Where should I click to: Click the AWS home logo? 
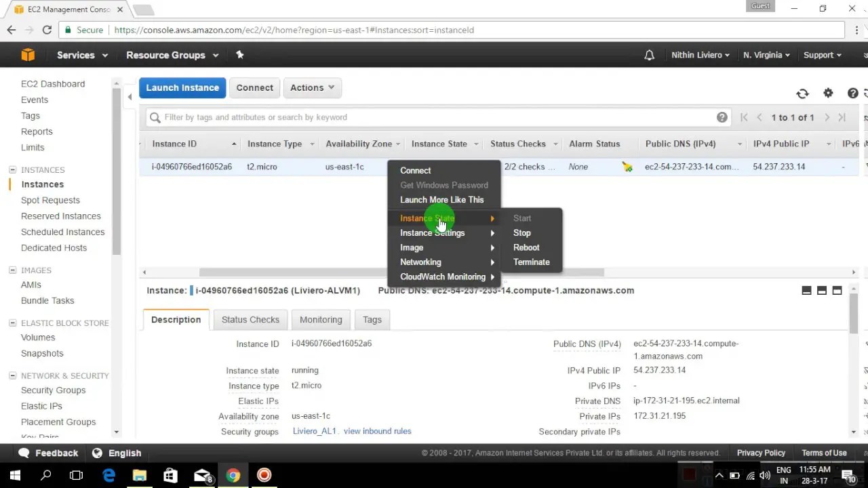28,54
